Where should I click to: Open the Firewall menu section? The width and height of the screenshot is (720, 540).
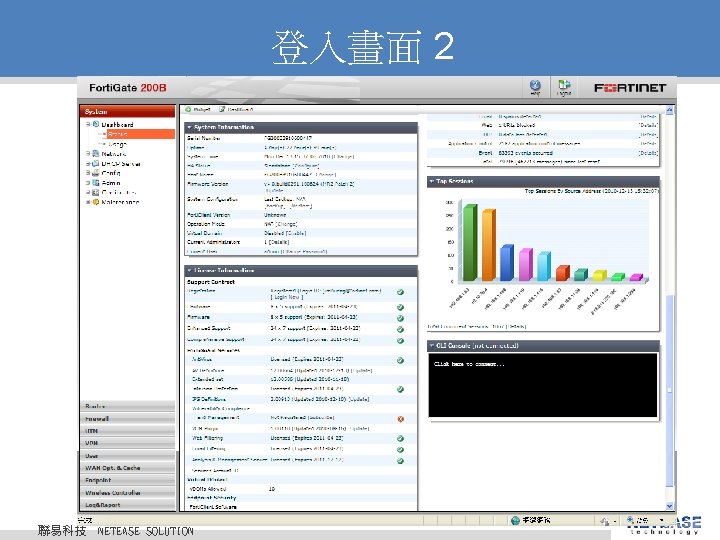point(128,418)
